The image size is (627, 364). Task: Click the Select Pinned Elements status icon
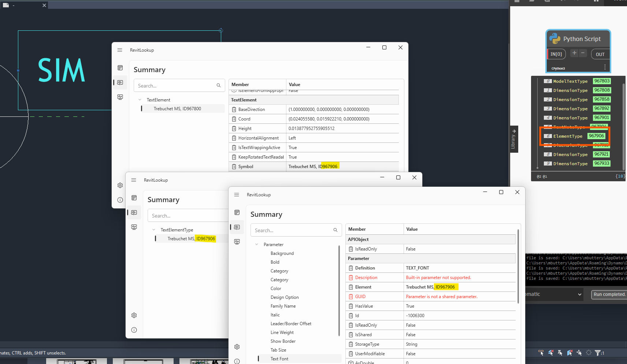(x=560, y=353)
